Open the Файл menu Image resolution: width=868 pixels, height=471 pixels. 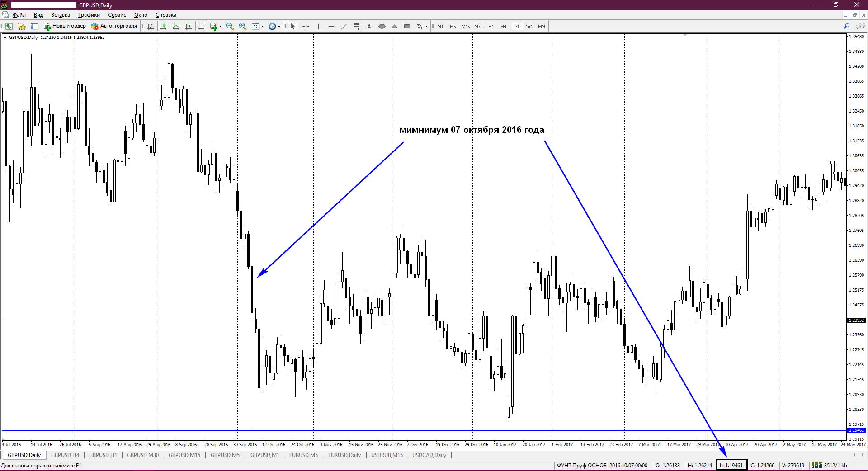19,15
